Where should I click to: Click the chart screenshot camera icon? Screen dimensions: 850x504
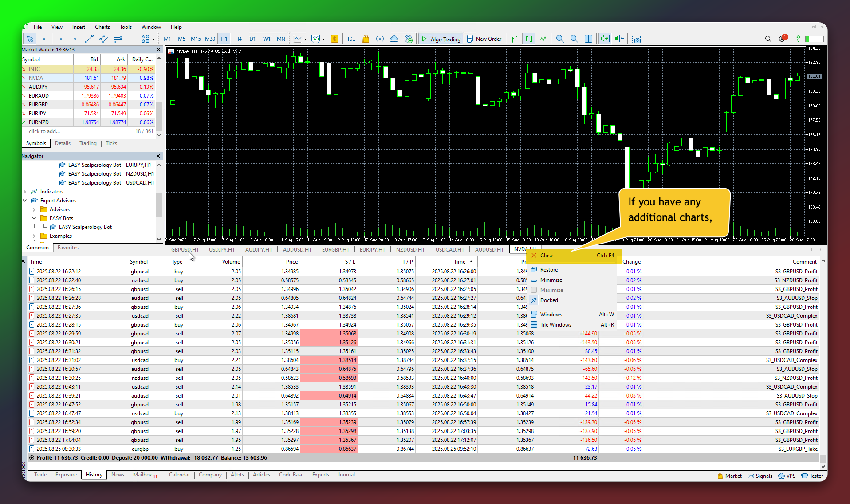(x=637, y=39)
